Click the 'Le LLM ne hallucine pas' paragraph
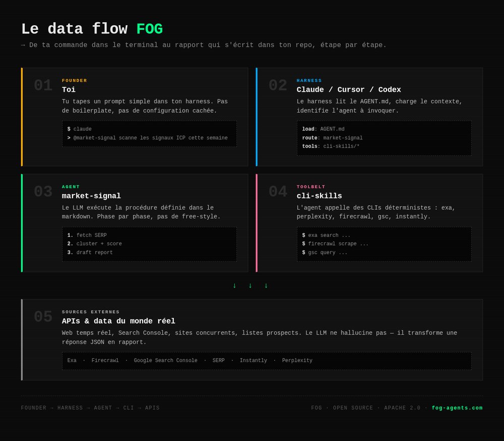Screen dimensions: 504x441 point(260,337)
